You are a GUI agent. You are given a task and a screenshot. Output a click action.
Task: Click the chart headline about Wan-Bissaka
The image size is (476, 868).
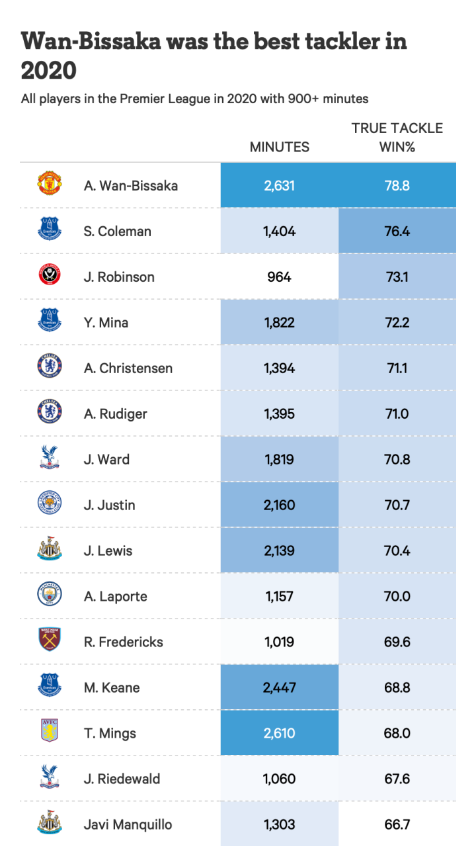214,55
